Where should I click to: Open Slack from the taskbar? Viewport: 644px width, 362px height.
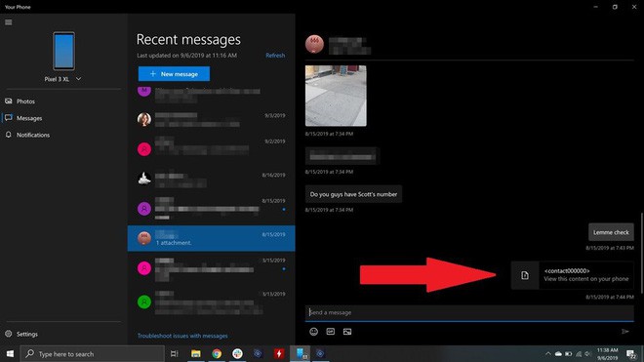click(x=237, y=354)
